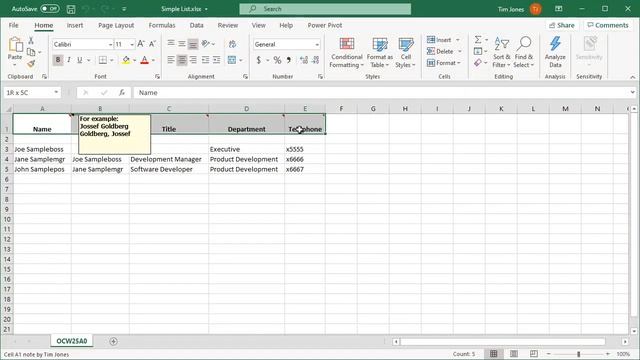Open the font name Calibri dropdown

click(x=110, y=44)
